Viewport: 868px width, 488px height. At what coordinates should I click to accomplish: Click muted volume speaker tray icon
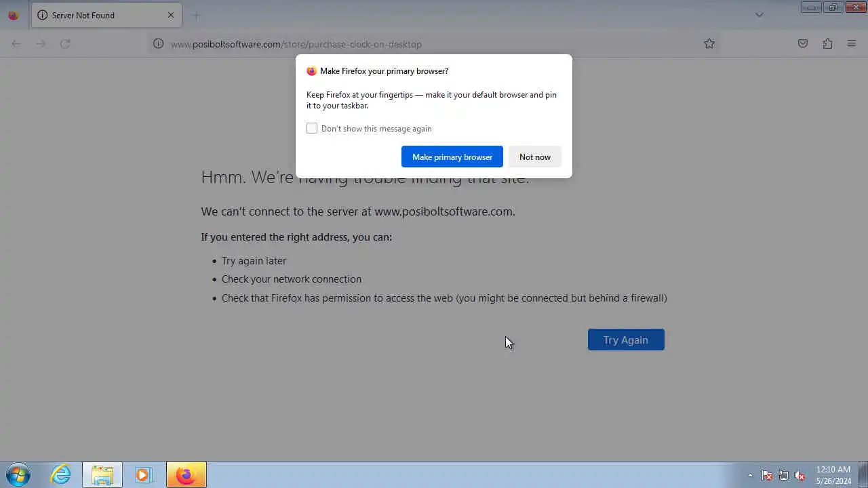(800, 475)
